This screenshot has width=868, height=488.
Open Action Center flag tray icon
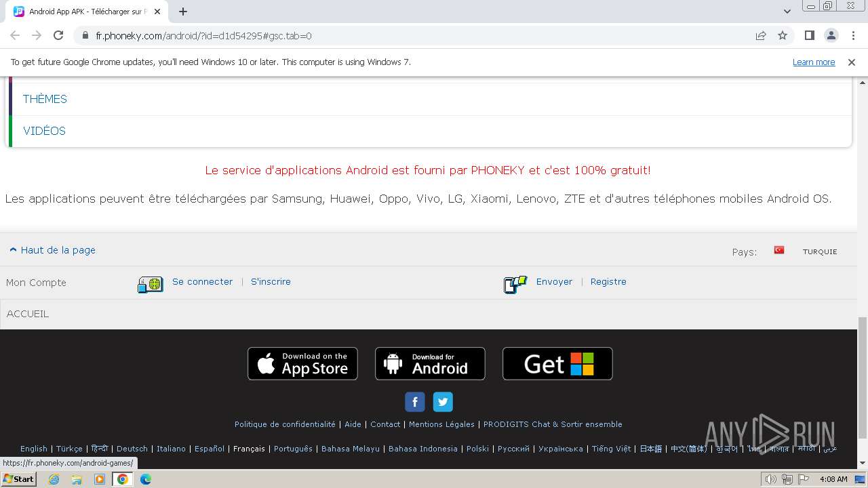pyautogui.click(x=804, y=479)
